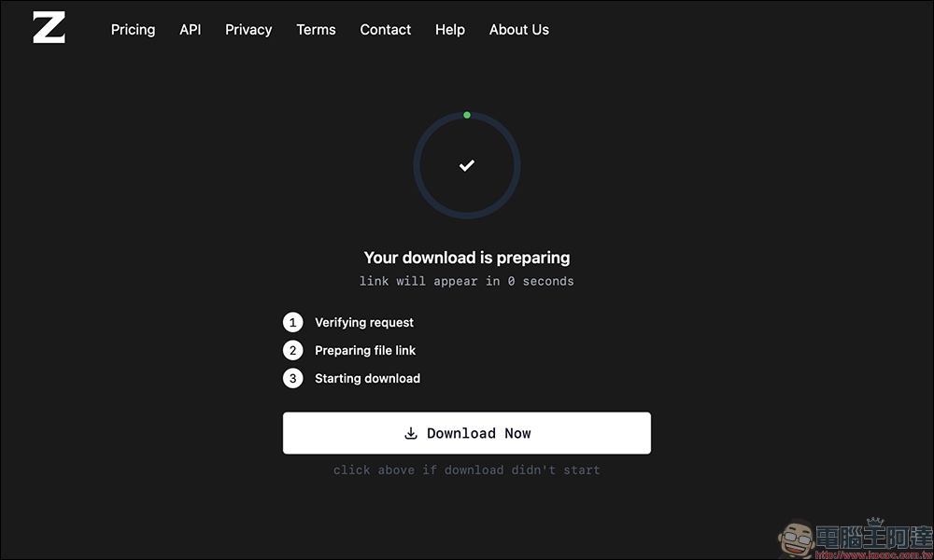Screen dimensions: 934x560
Task: Click the 'click above if download didn't start' text
Action: [467, 469]
